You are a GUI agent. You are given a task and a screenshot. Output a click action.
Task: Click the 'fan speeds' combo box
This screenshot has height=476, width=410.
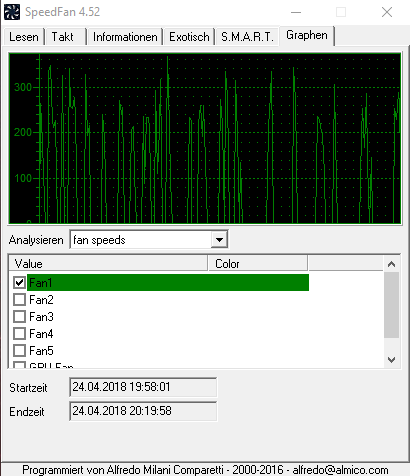click(149, 240)
